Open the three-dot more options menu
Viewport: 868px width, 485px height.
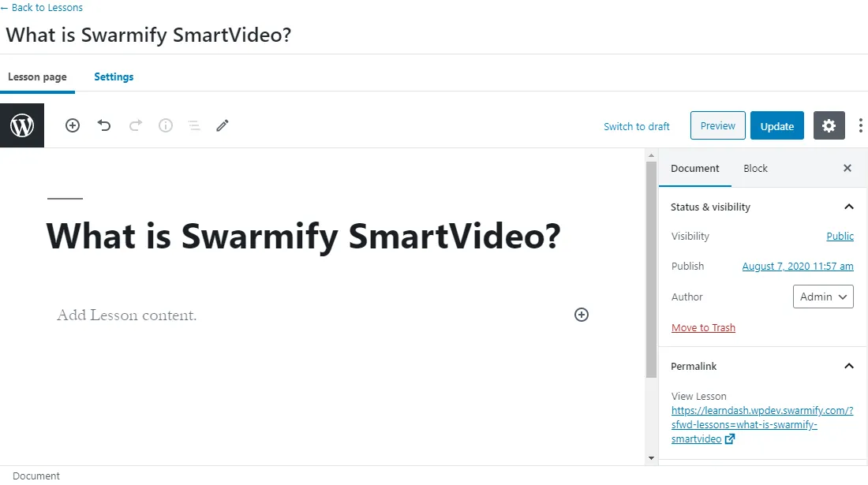tap(860, 125)
